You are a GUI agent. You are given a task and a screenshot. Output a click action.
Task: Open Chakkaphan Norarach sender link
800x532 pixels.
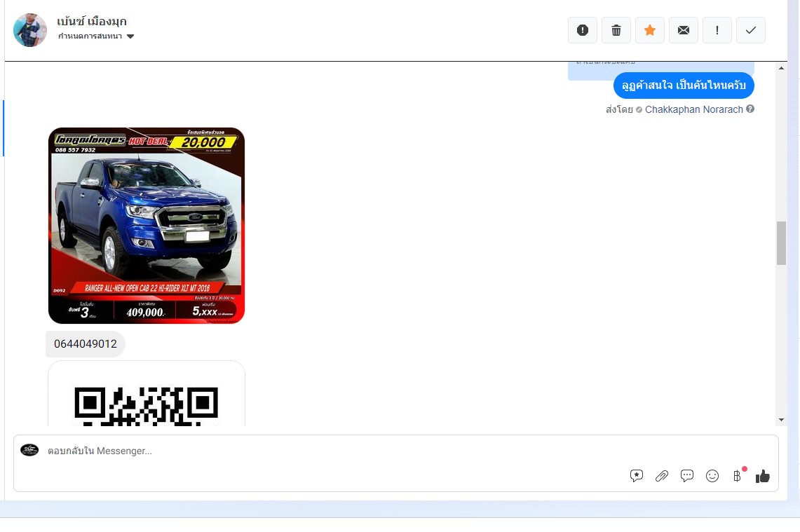click(x=694, y=109)
